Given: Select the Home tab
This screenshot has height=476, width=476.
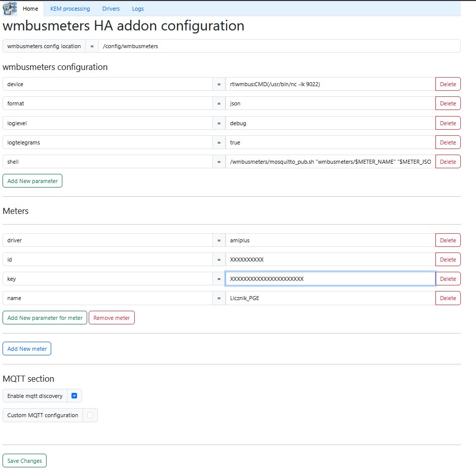Looking at the screenshot, I should tap(30, 9).
